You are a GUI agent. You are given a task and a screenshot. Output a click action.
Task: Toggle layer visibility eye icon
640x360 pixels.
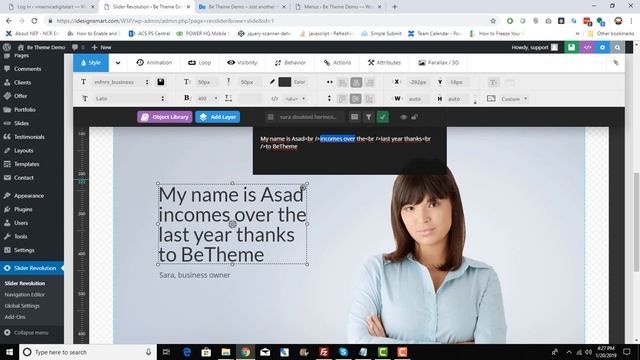403,117
